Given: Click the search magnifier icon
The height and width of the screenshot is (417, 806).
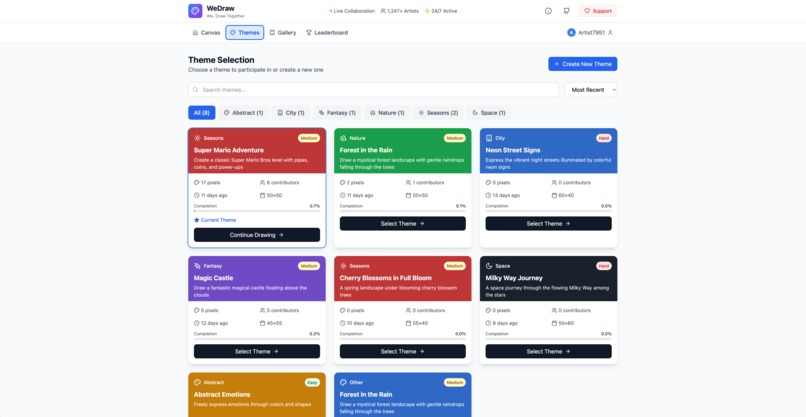Looking at the screenshot, I should tap(195, 89).
